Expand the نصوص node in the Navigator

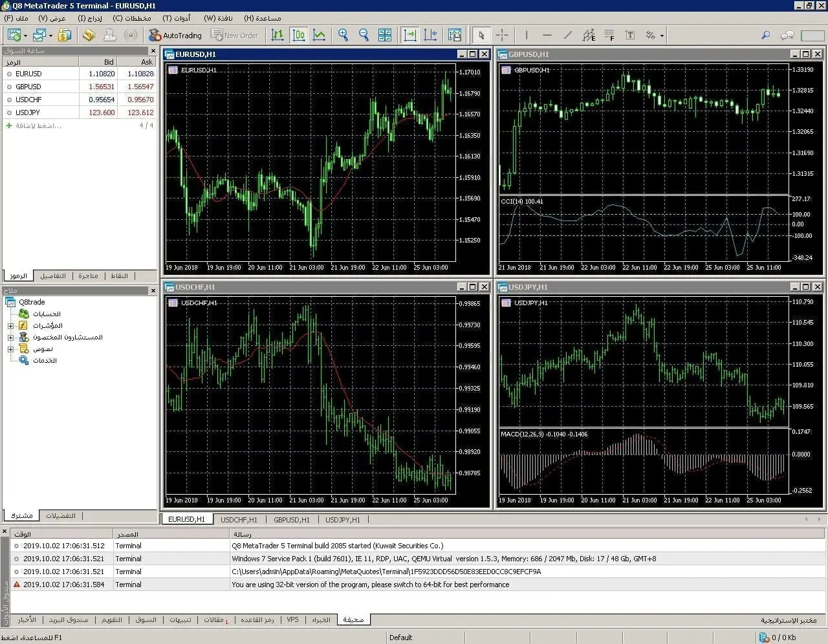(x=10, y=349)
